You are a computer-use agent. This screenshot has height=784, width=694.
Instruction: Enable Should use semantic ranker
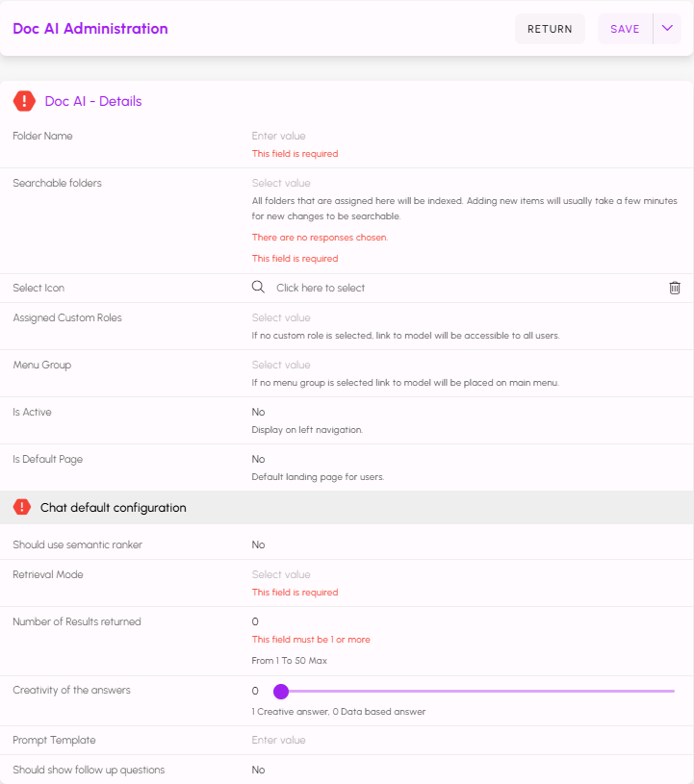tap(259, 544)
